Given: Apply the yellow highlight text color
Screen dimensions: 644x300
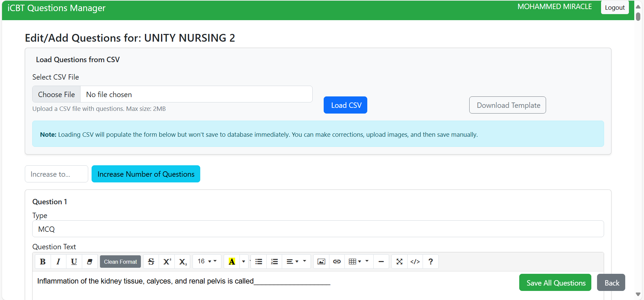Looking at the screenshot, I should click(x=232, y=262).
